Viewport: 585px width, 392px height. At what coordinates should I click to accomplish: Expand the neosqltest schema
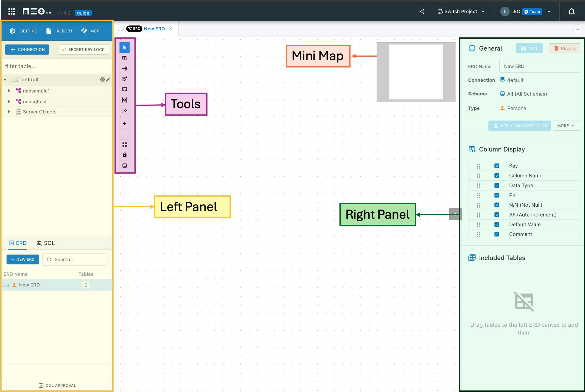(9, 102)
